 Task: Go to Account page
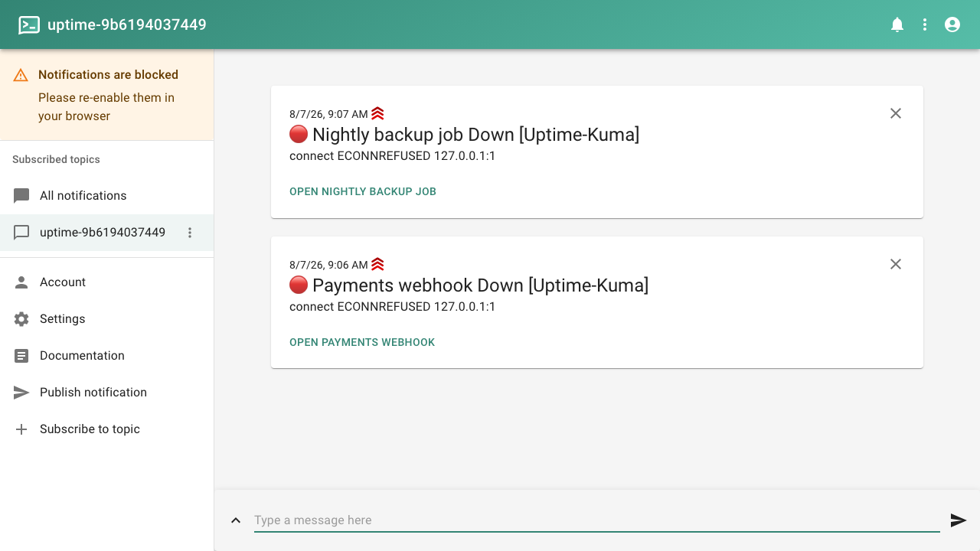pos(106,282)
